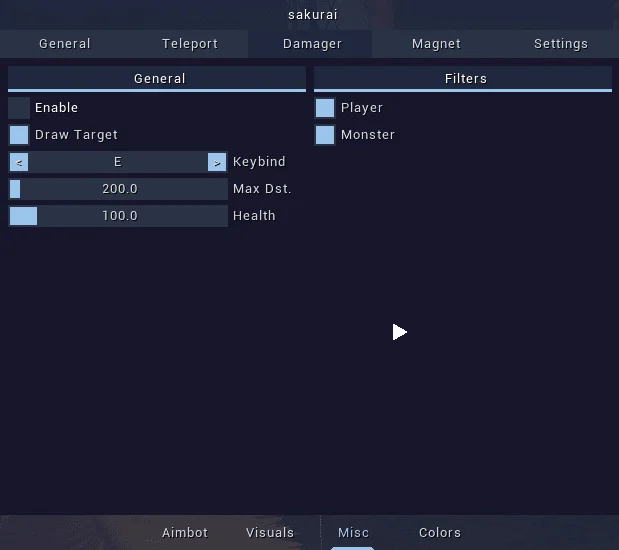The width and height of the screenshot is (619, 550).
Task: Click the Filters panel header
Action: [463, 79]
